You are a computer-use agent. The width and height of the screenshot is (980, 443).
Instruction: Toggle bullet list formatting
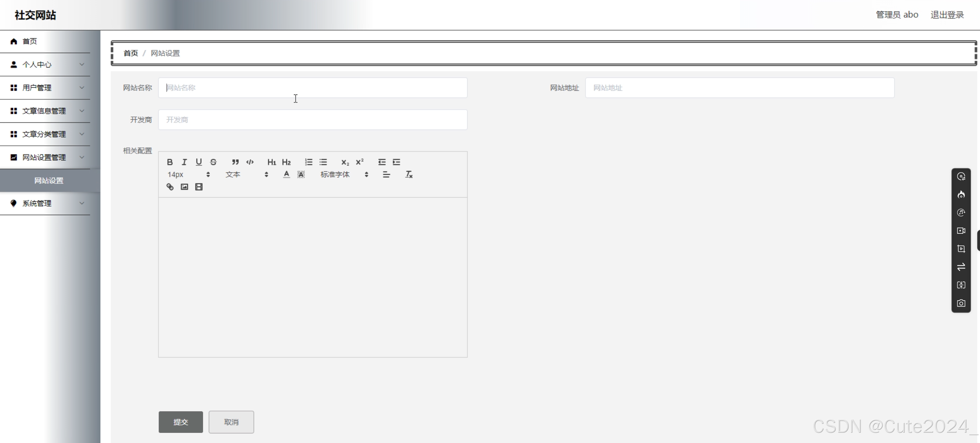(x=323, y=162)
